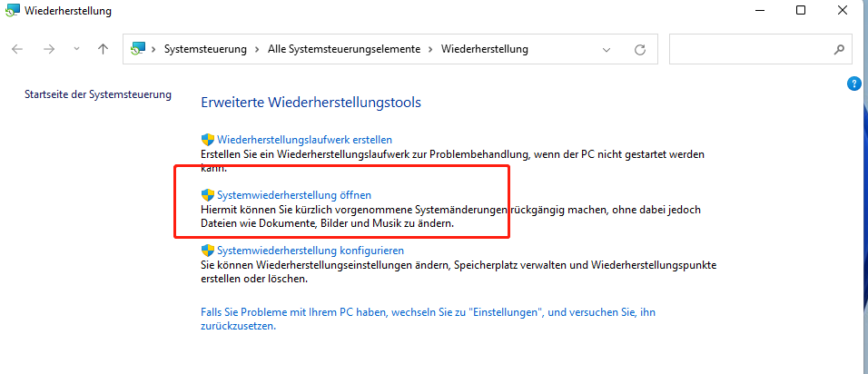This screenshot has height=374, width=868.
Task: Click shield icon beside Wiederherstellungslaufwerk erstellen
Action: click(207, 140)
